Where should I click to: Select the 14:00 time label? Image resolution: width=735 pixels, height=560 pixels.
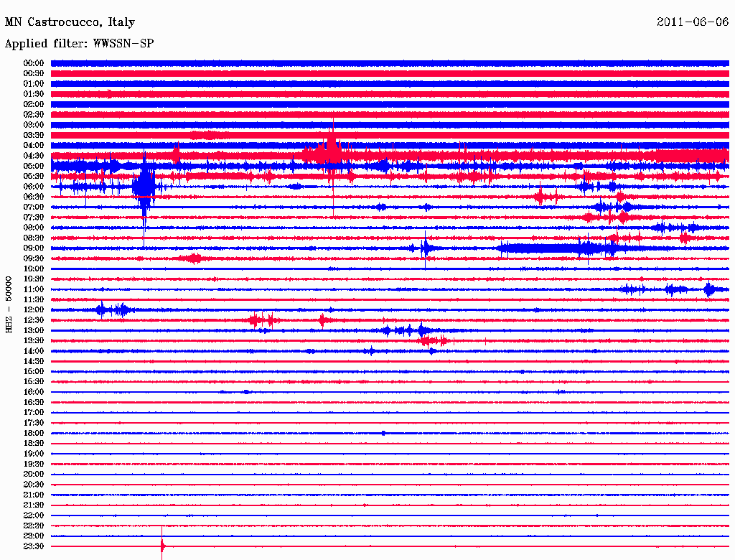tap(34, 351)
